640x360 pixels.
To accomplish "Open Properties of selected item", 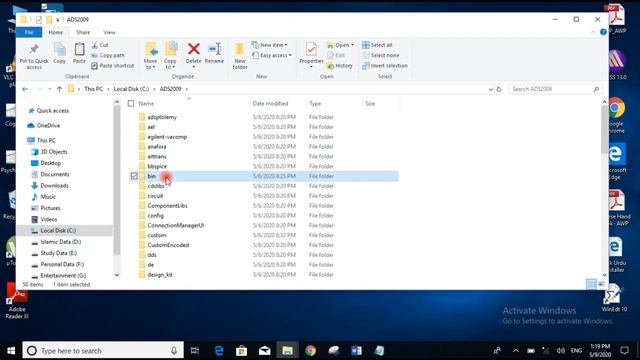I will 311,52.
